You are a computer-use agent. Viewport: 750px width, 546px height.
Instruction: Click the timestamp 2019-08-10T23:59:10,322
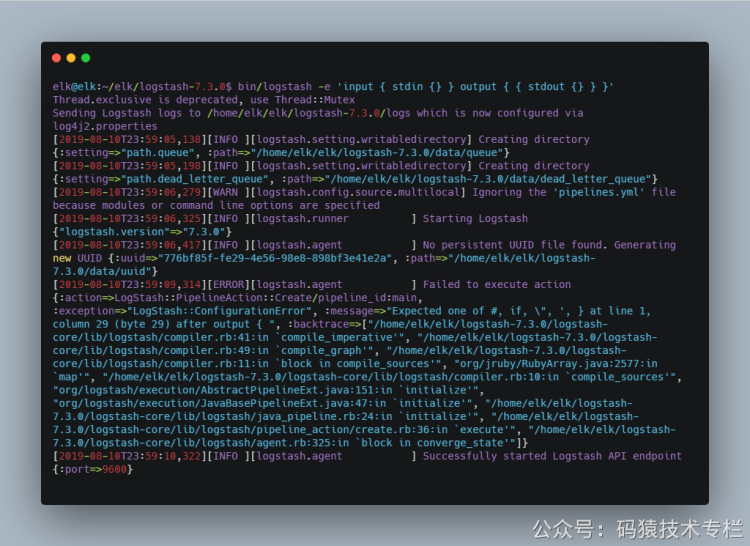(130, 457)
